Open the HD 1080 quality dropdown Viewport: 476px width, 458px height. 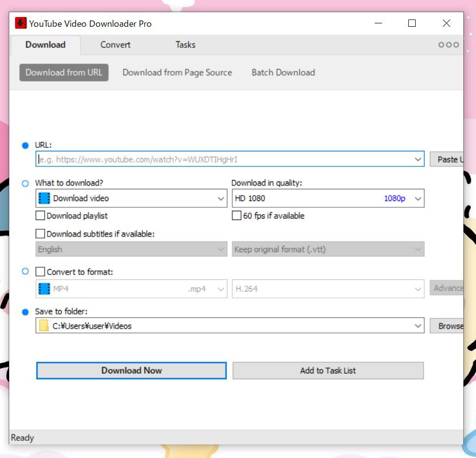click(x=328, y=198)
